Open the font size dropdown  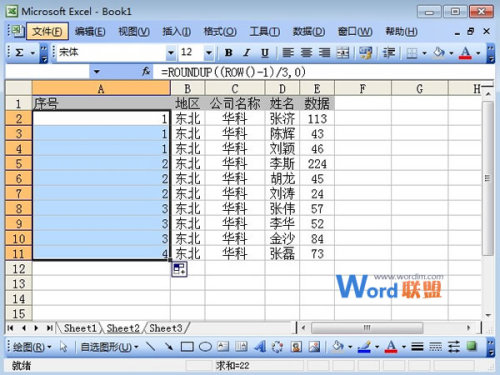tap(209, 53)
